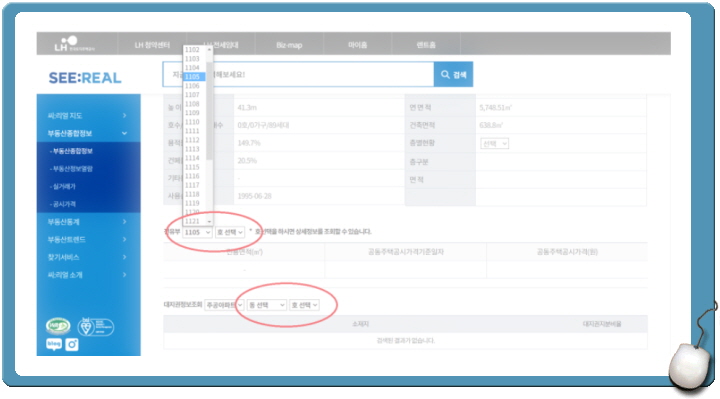Click the green WA certification badge
This screenshot has height=399, width=720.
(x=58, y=326)
